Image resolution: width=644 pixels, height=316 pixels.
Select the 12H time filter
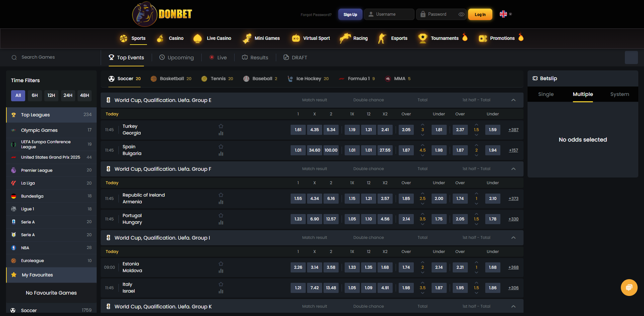pyautogui.click(x=51, y=95)
